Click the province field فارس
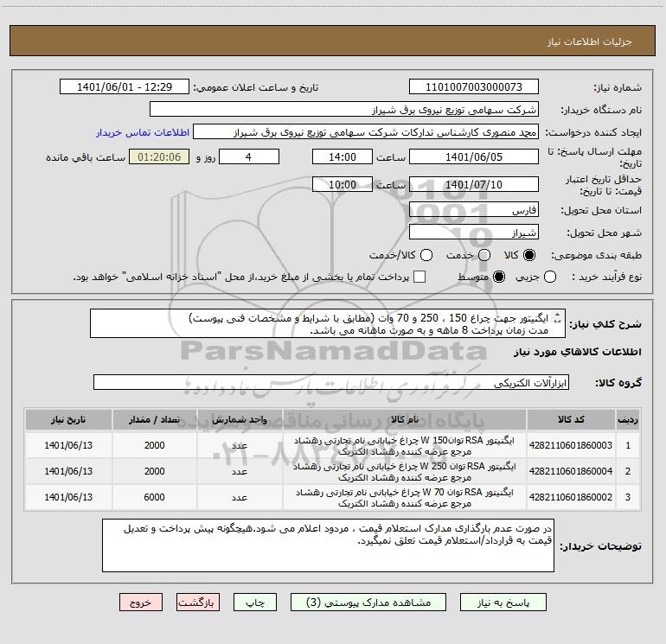The height and width of the screenshot is (644, 666). (x=474, y=210)
